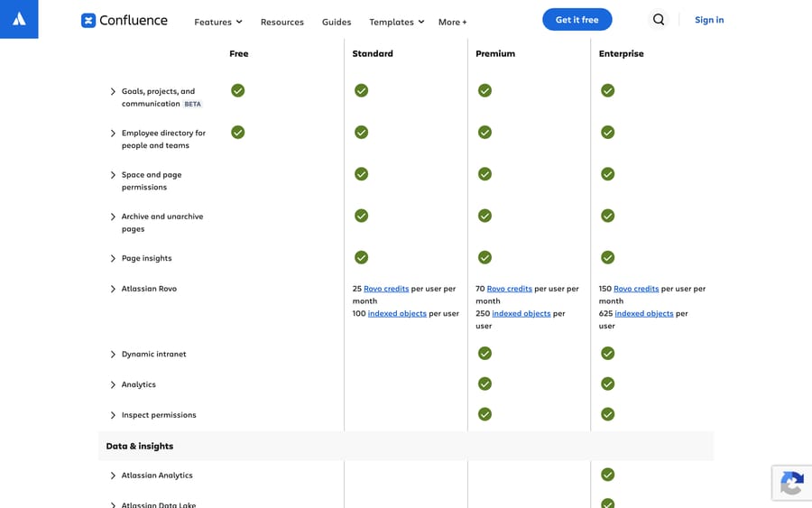The width and height of the screenshot is (812, 508).
Task: Expand the Inspect permissions row
Action: tap(113, 415)
